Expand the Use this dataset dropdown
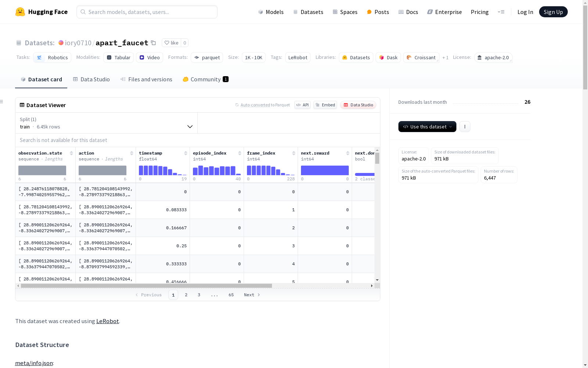The height and width of the screenshot is (368, 588). point(427,127)
